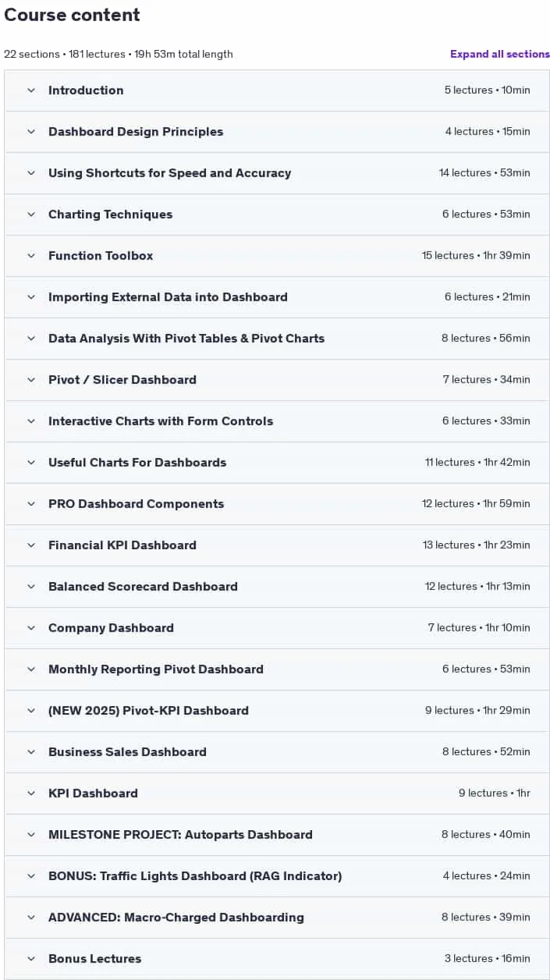
Task: Expand all sections link
Action: pyautogui.click(x=500, y=54)
